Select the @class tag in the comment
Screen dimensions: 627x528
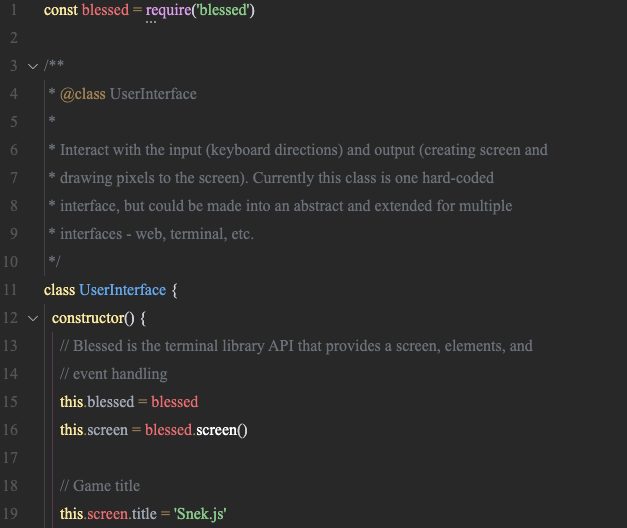click(83, 94)
